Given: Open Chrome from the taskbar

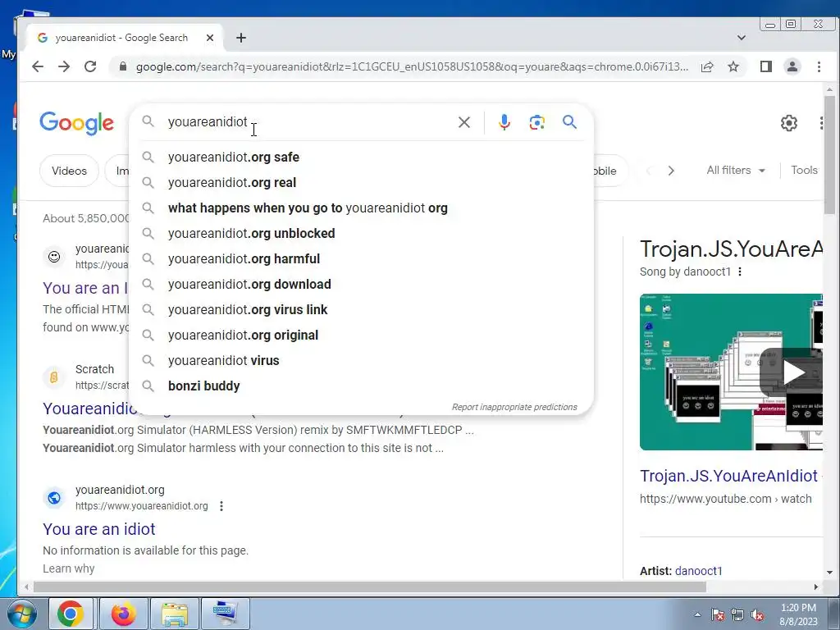Looking at the screenshot, I should coord(71,614).
